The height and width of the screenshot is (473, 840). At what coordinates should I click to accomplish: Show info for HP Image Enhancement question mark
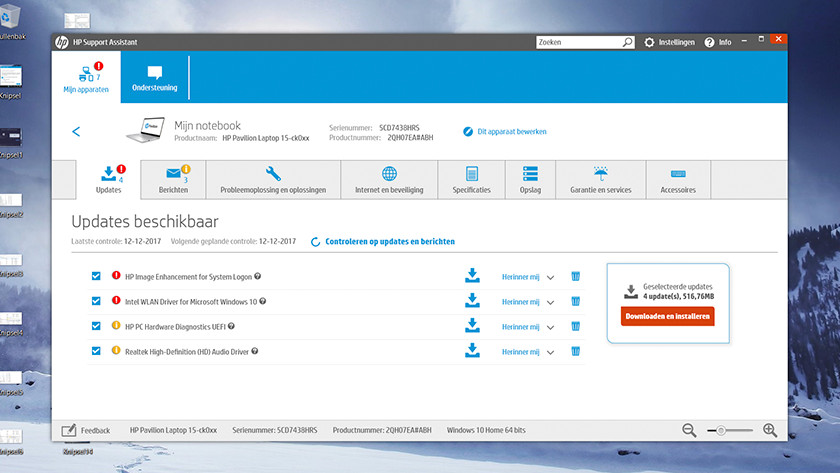[258, 276]
